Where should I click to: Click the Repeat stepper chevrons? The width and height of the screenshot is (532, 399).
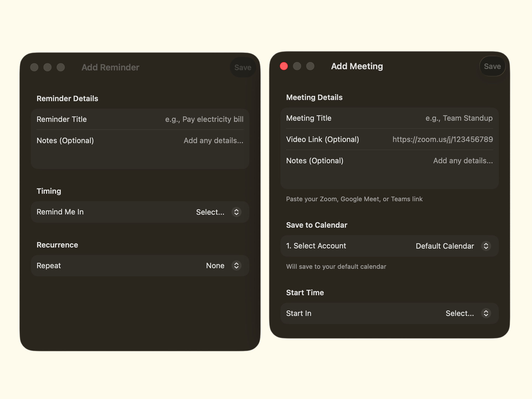click(236, 265)
